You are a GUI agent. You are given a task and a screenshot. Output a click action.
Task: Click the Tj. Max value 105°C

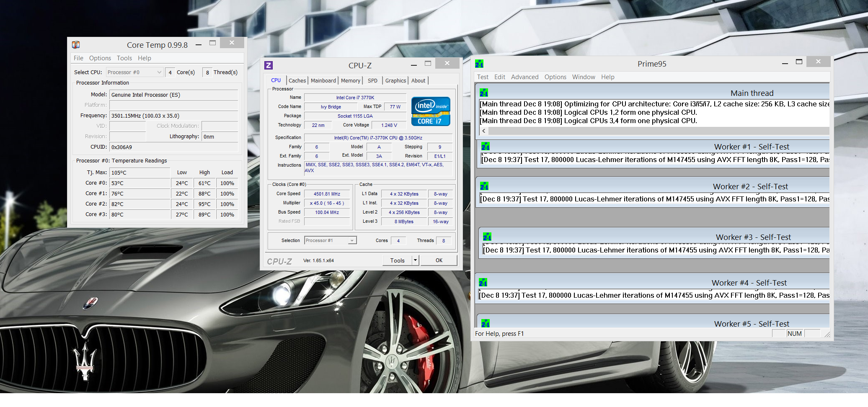click(140, 173)
